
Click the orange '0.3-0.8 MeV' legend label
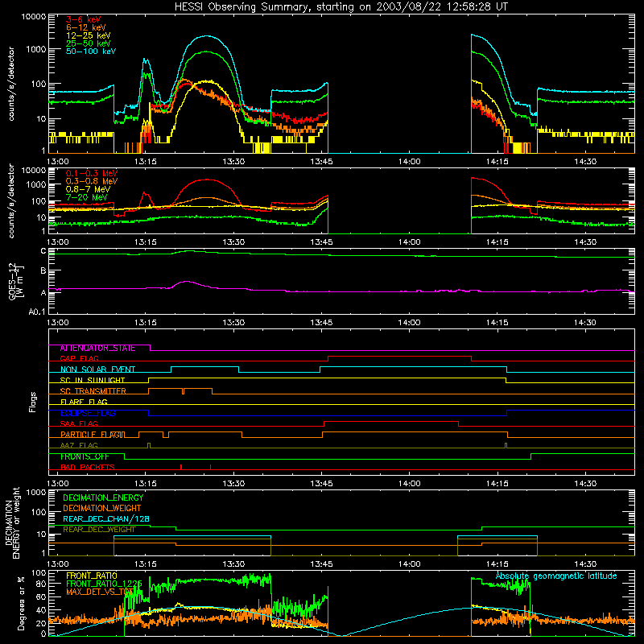(92, 181)
